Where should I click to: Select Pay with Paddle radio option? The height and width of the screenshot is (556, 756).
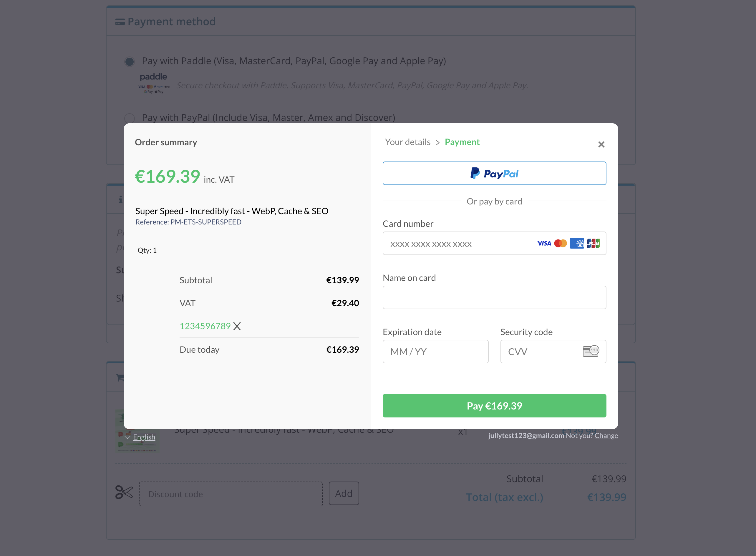pyautogui.click(x=130, y=61)
